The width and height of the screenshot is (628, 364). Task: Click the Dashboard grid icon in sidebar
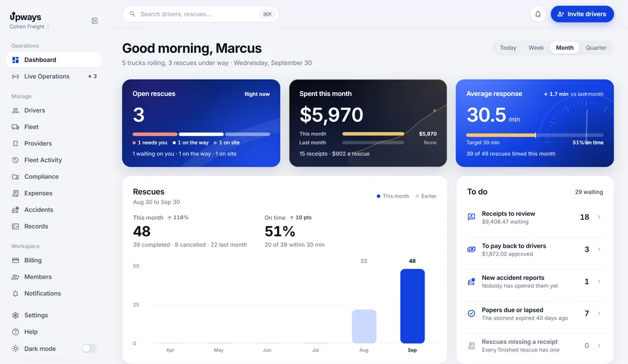[x=16, y=60]
